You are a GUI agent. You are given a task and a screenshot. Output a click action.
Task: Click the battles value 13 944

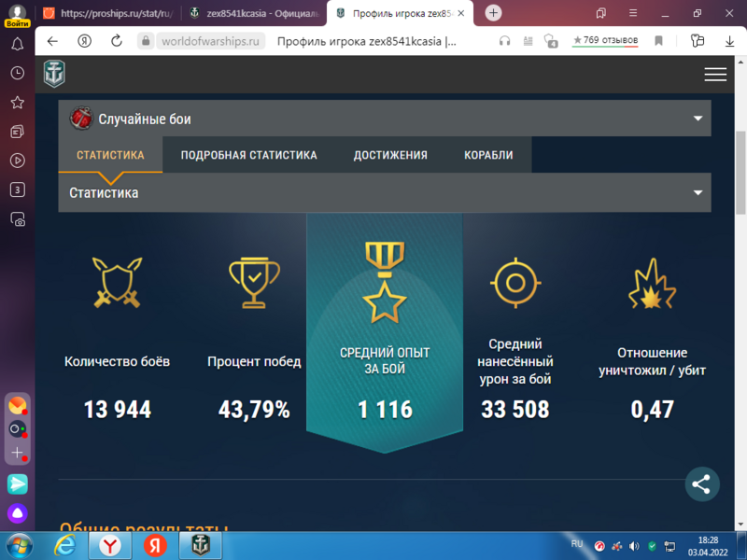(x=118, y=410)
